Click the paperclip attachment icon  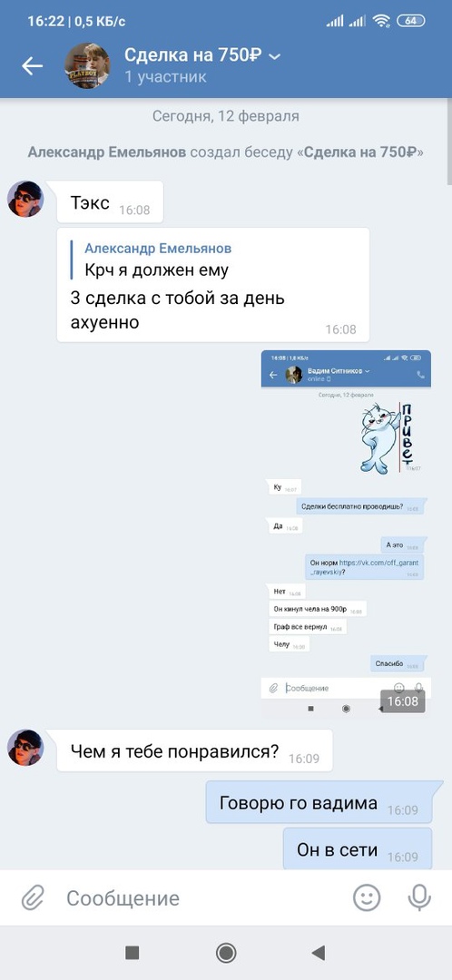point(31,898)
